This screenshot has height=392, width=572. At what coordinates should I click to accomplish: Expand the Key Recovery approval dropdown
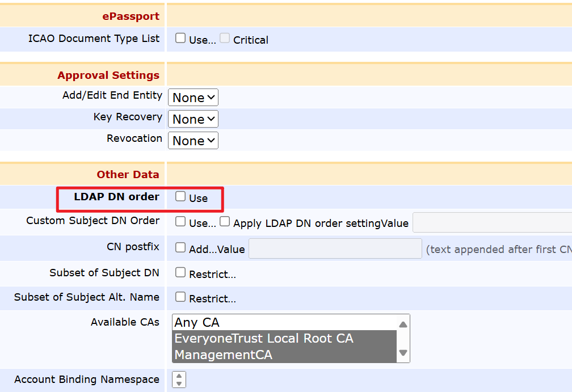click(x=193, y=119)
